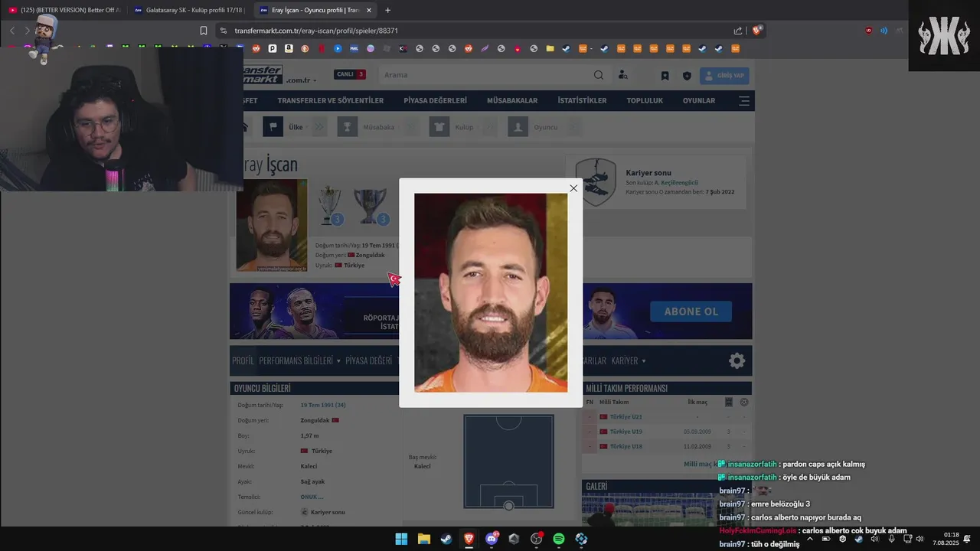The height and width of the screenshot is (551, 980).
Task: Switch to the Better Off YouTube tab
Action: [64, 10]
